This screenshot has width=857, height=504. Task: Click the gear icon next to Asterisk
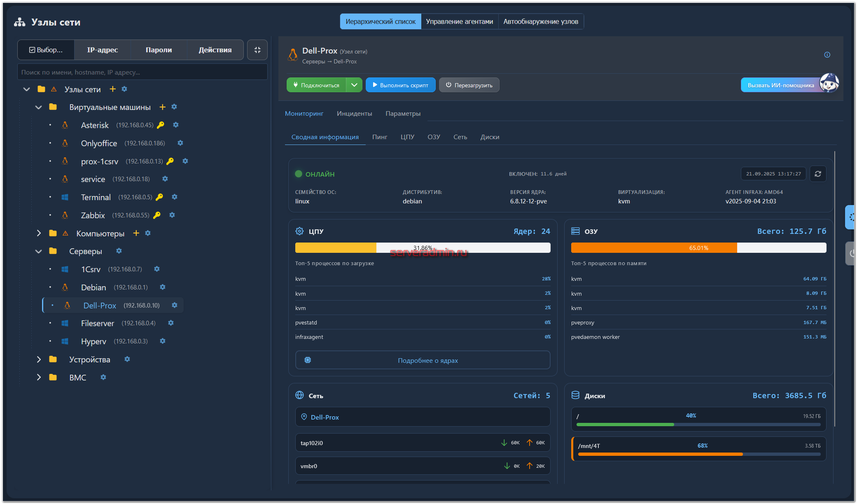[176, 125]
